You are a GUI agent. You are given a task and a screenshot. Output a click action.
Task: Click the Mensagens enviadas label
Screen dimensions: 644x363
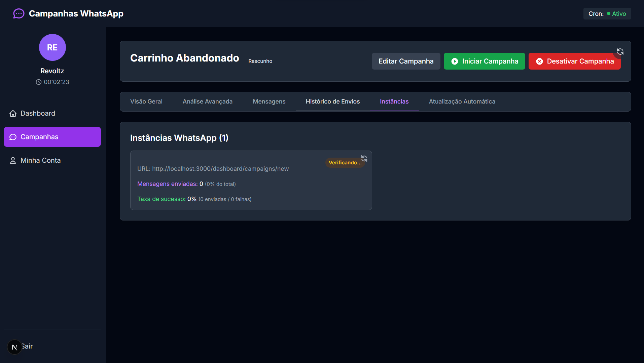coord(168,184)
